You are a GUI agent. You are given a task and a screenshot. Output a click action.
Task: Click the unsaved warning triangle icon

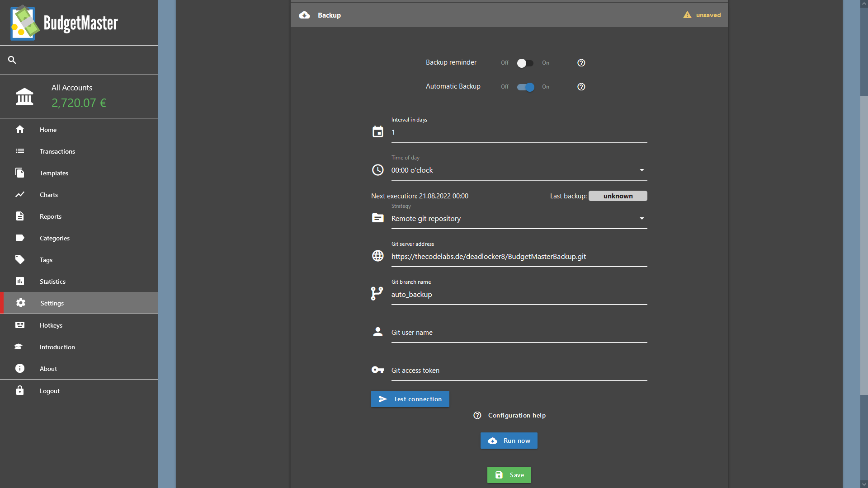tap(687, 15)
